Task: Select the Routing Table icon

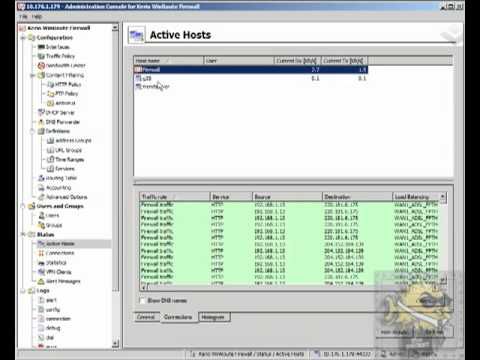Action: click(41, 178)
